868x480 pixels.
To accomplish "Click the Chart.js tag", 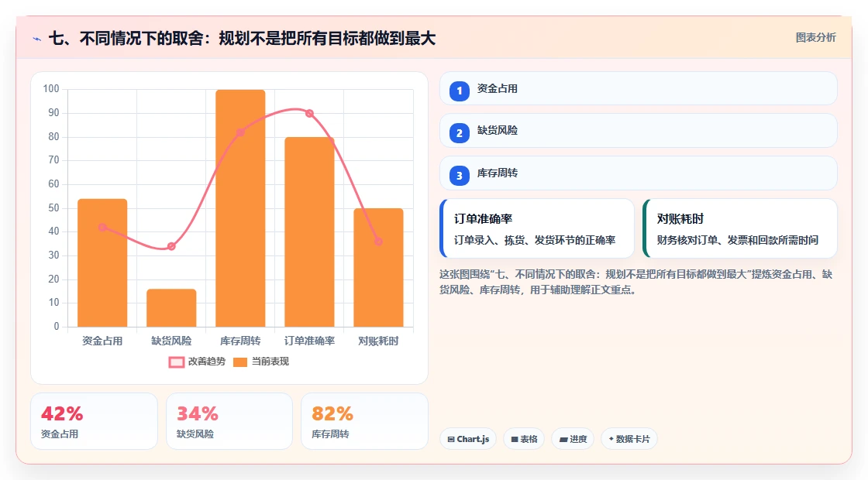I will 468,439.
